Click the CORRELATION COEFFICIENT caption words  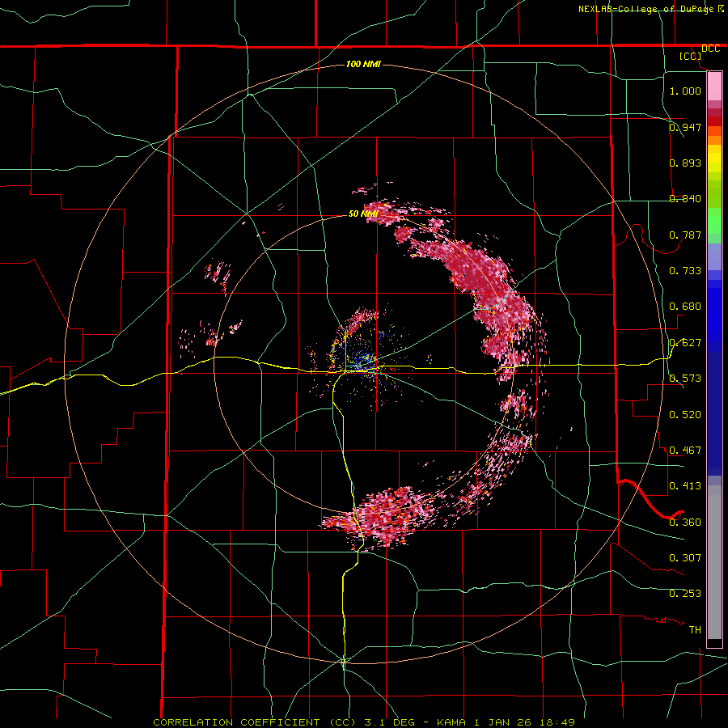236,722
